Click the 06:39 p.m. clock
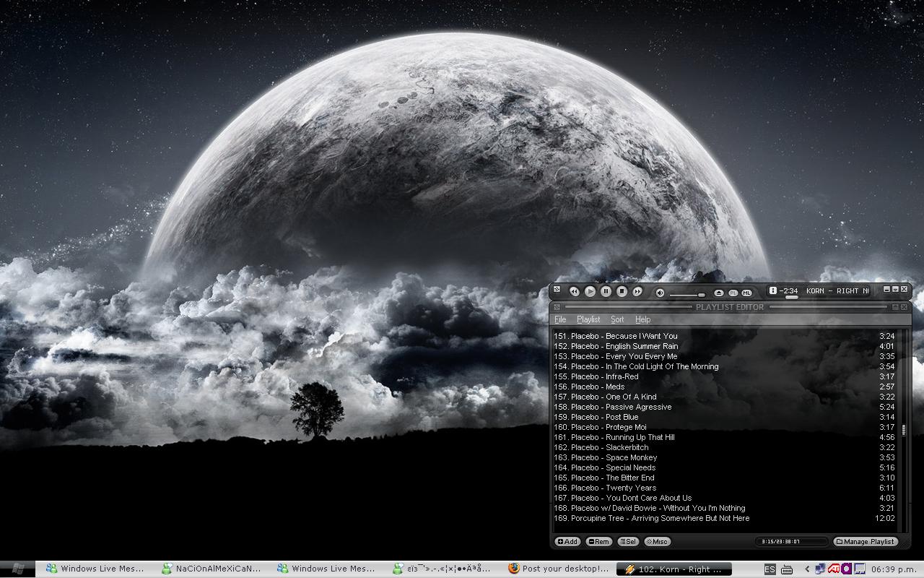924x578 pixels. (893, 569)
